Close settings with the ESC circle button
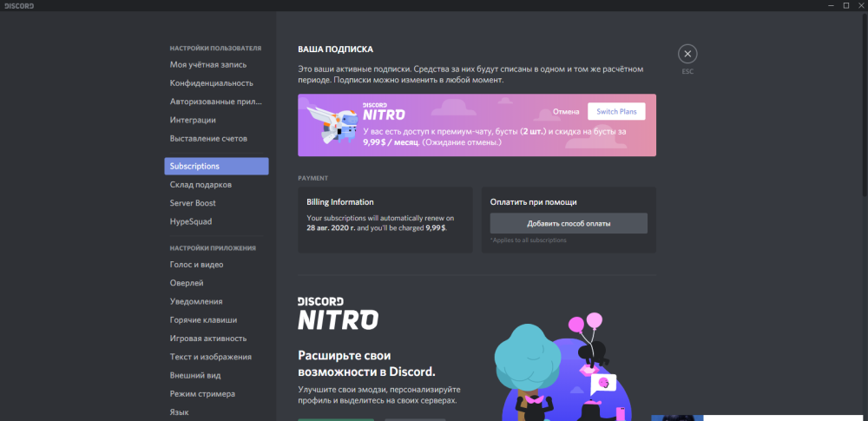This screenshot has width=868, height=421. click(x=687, y=54)
